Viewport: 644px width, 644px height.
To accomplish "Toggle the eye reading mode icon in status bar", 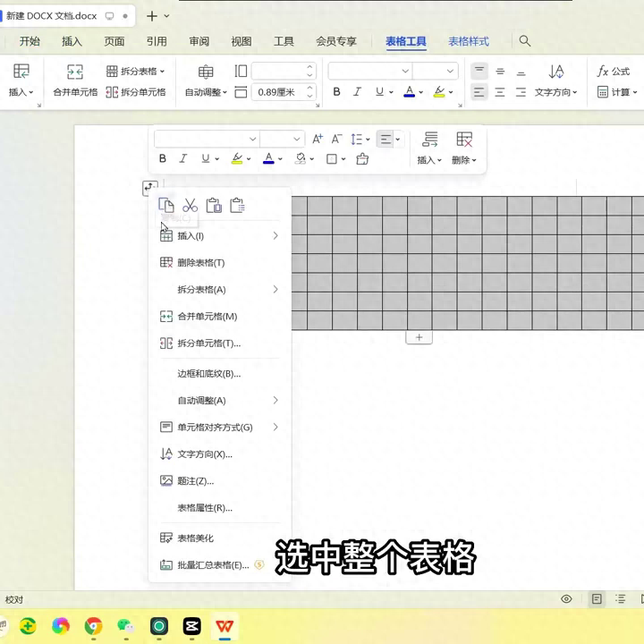I will click(x=566, y=599).
